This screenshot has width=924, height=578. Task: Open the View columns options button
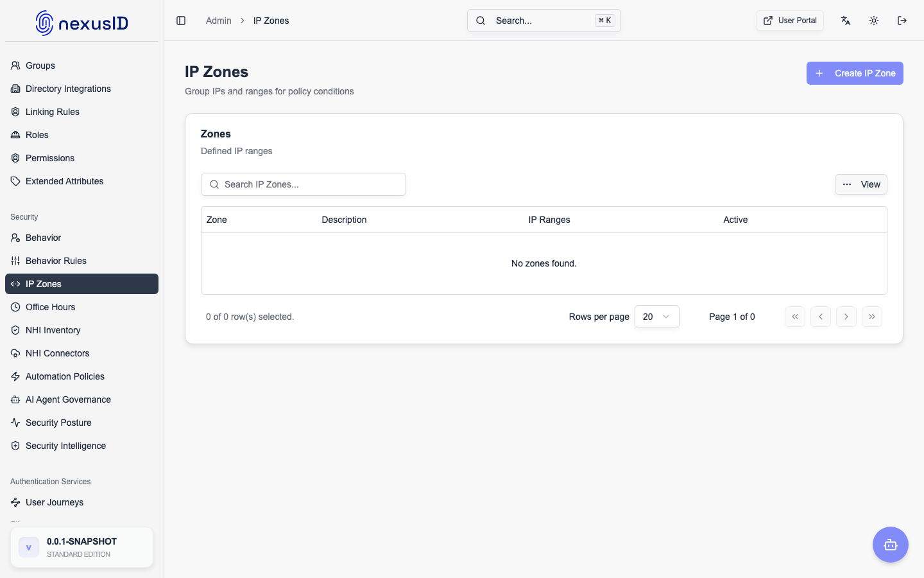point(860,184)
